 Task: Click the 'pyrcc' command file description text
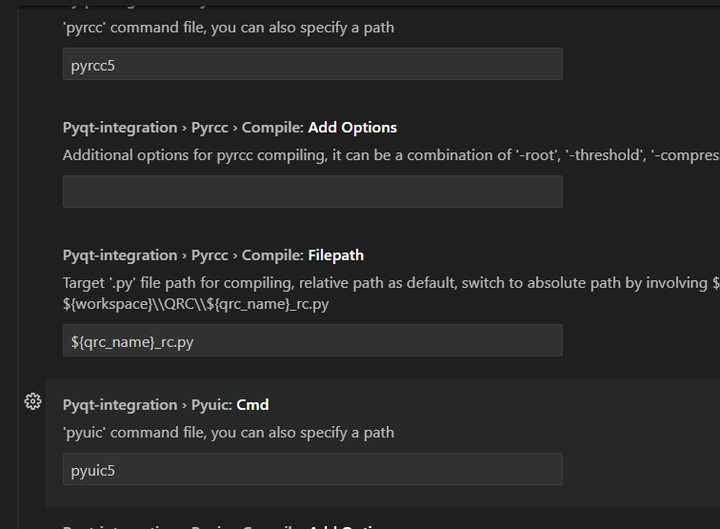228,28
